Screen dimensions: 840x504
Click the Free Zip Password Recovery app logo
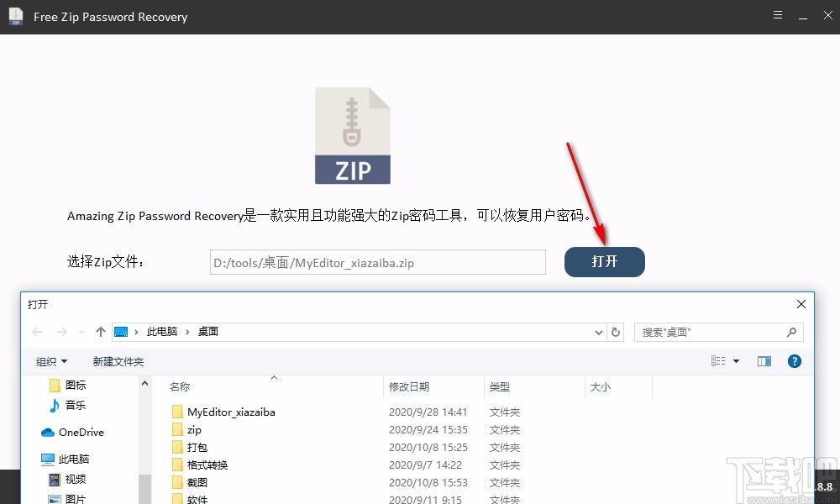(x=16, y=16)
